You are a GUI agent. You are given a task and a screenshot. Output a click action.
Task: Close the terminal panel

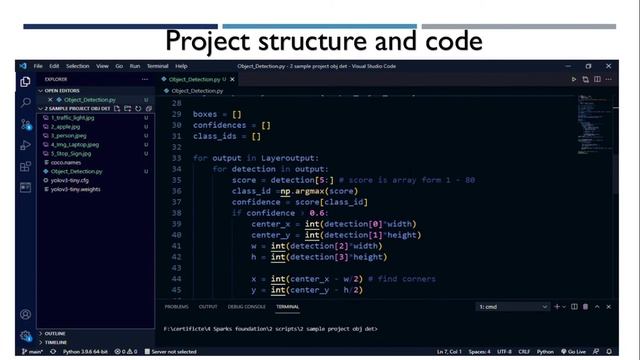[x=609, y=307]
